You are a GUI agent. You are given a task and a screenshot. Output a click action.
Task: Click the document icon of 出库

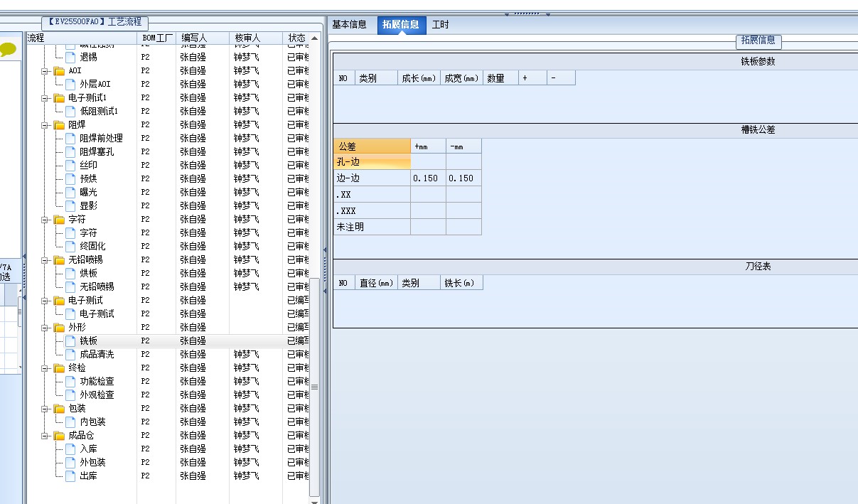click(70, 476)
